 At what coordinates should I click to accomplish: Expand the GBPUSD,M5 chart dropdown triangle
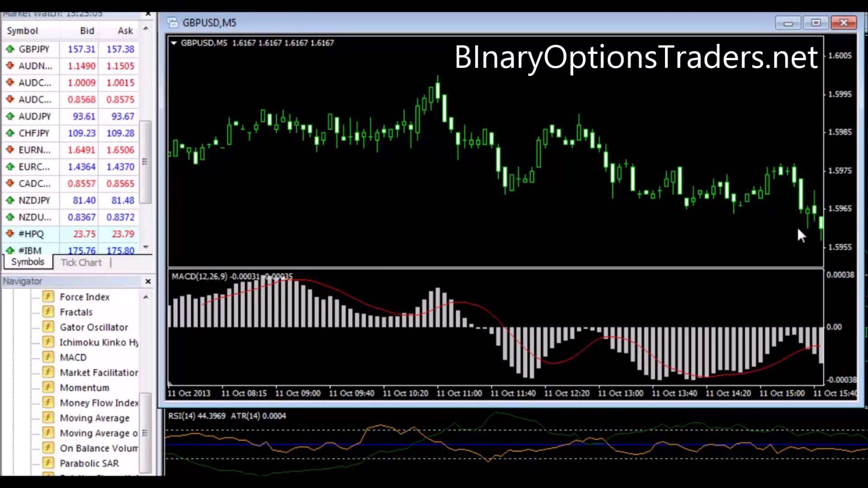(x=174, y=43)
